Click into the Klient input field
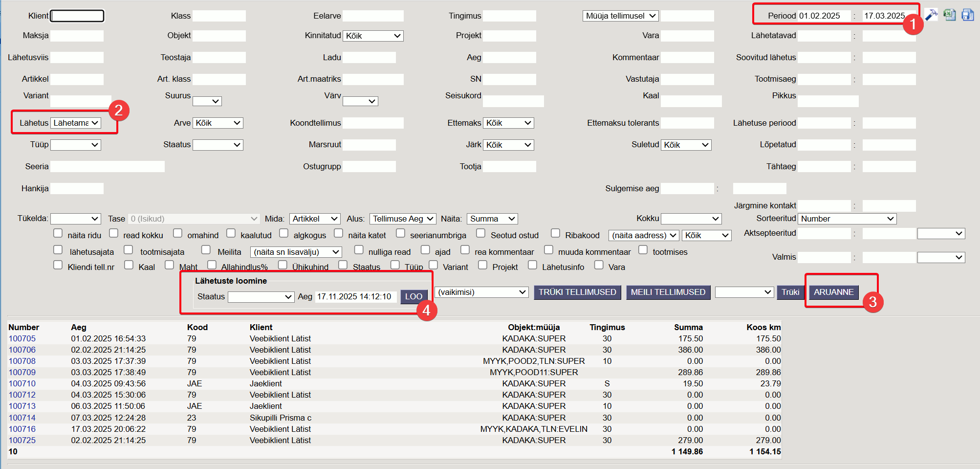This screenshot has height=469, width=980. pos(77,16)
